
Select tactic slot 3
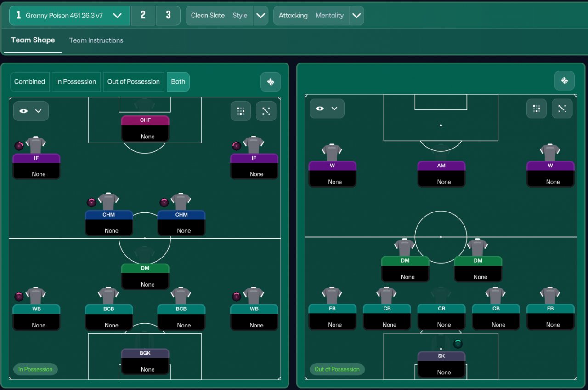tap(168, 16)
